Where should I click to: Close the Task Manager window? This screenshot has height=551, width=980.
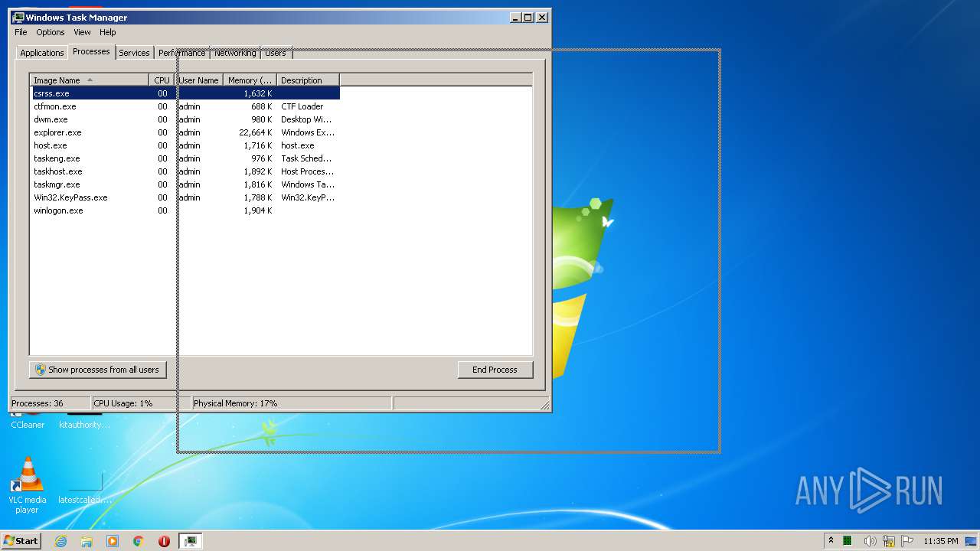541,17
